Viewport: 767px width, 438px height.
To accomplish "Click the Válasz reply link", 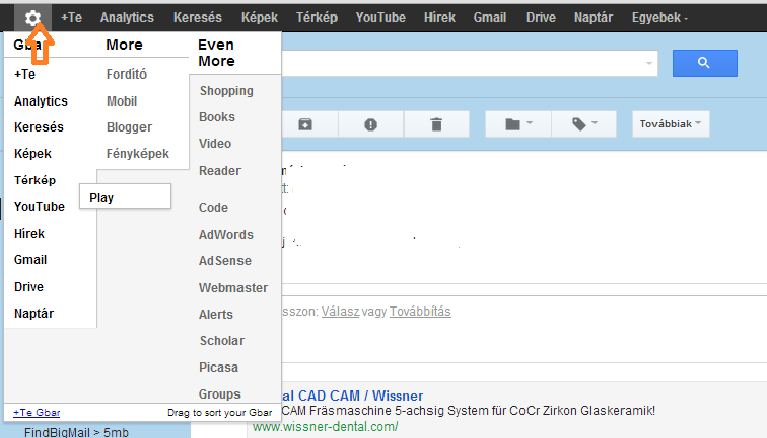I will (340, 312).
